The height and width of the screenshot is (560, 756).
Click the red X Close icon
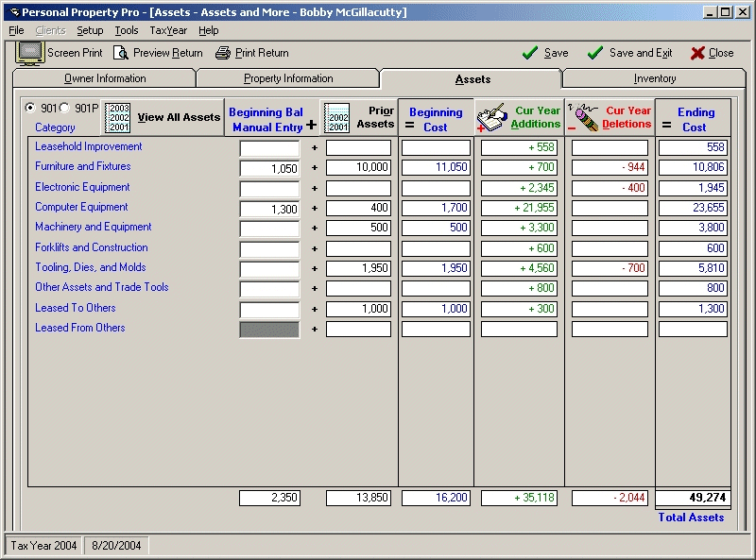point(697,53)
